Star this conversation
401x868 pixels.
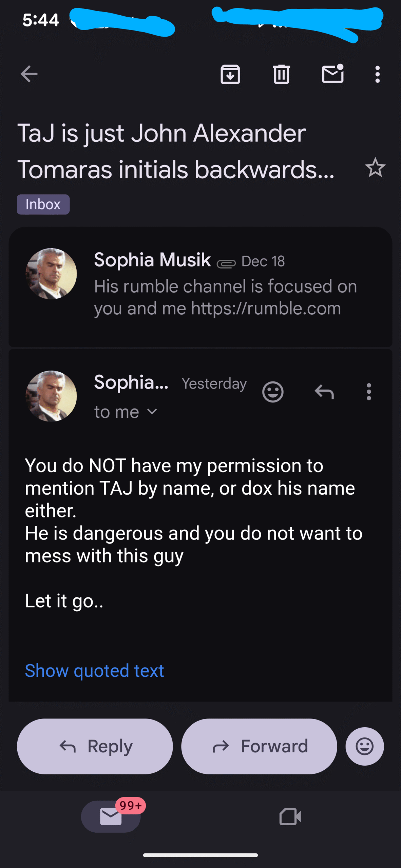(375, 167)
